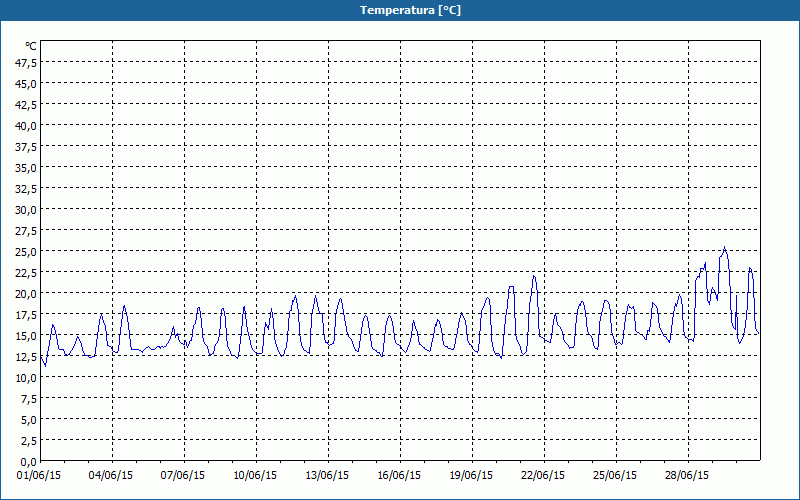Select the 16/06/15 date label

(399, 476)
